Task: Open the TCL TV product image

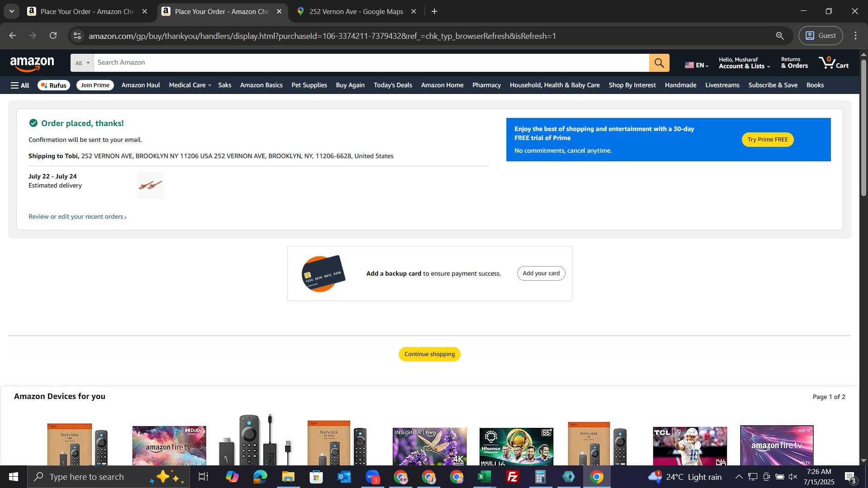Action: tap(690, 446)
